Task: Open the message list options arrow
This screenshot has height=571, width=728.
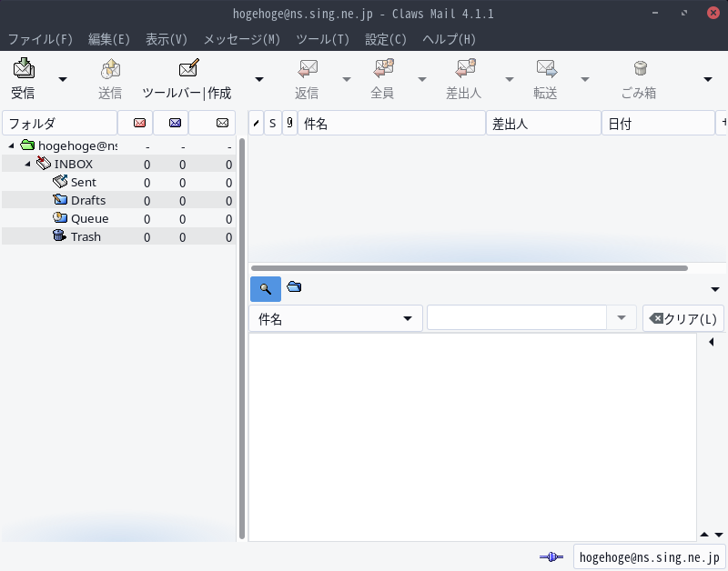Action: pyautogui.click(x=715, y=289)
